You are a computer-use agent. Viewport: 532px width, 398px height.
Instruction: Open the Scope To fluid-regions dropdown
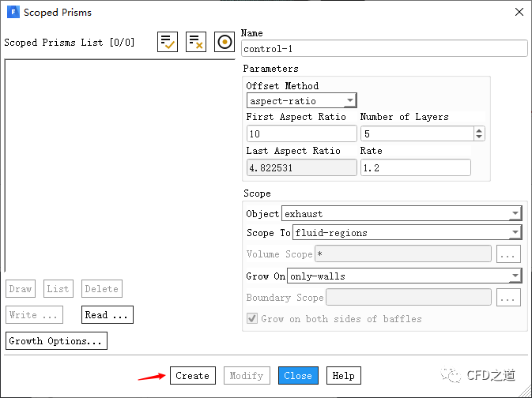coord(407,233)
